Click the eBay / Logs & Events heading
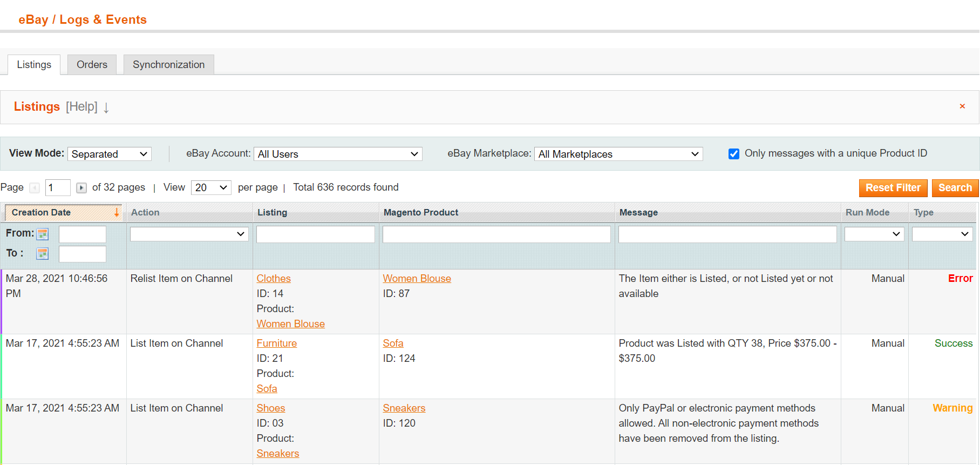The image size is (980, 465). point(83,20)
